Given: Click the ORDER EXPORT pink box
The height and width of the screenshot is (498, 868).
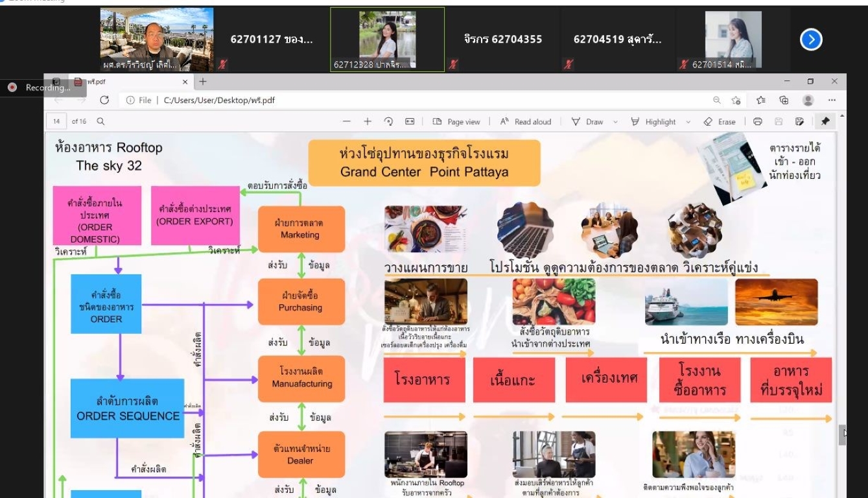Looking at the screenshot, I should pos(195,216).
